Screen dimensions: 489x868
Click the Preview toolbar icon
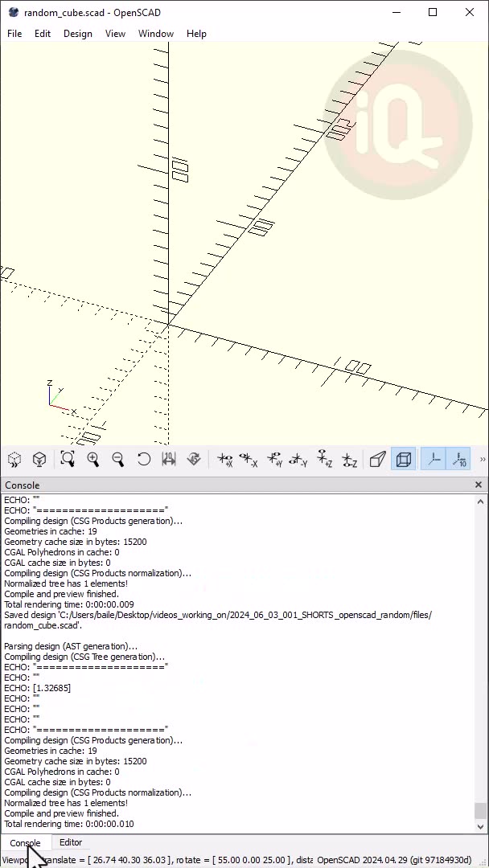point(14,460)
